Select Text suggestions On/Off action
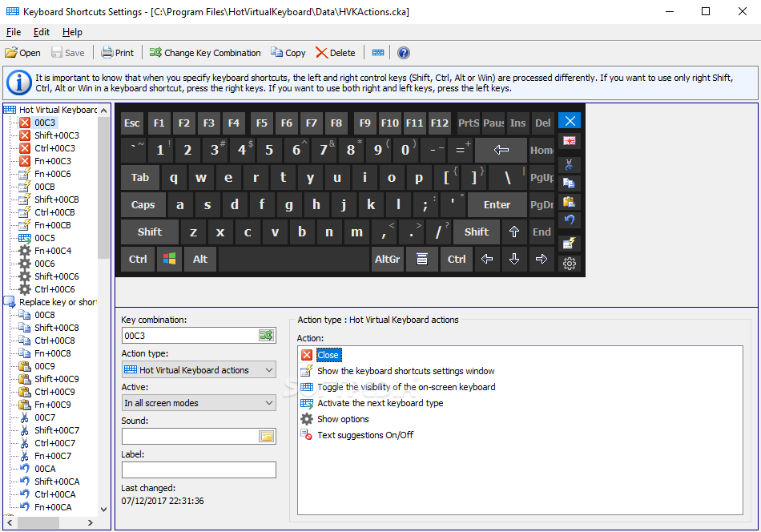Image resolution: width=761 pixels, height=532 pixels. (365, 435)
